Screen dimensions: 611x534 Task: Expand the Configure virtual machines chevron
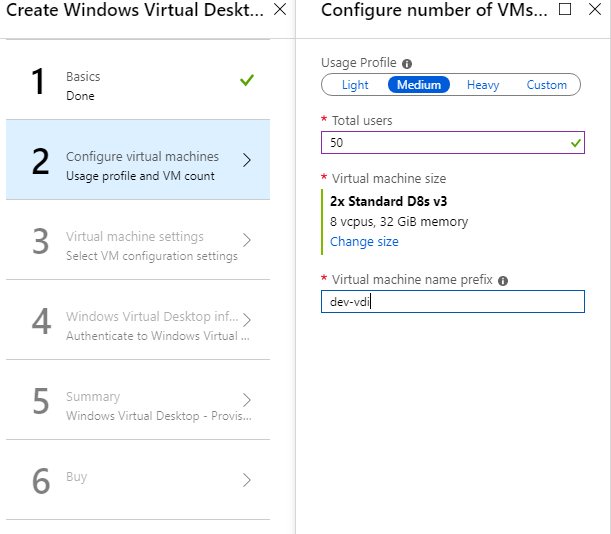click(247, 160)
